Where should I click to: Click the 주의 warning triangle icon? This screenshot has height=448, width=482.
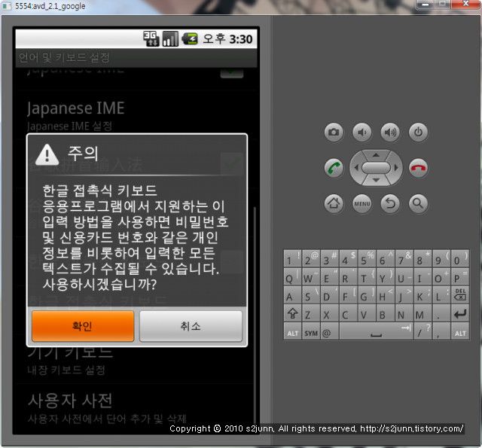(47, 155)
